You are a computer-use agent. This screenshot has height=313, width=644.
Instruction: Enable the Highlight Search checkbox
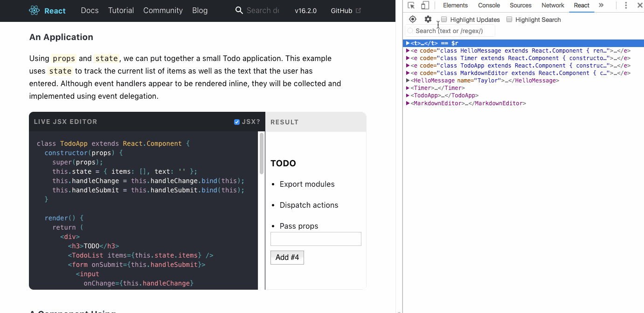(509, 20)
